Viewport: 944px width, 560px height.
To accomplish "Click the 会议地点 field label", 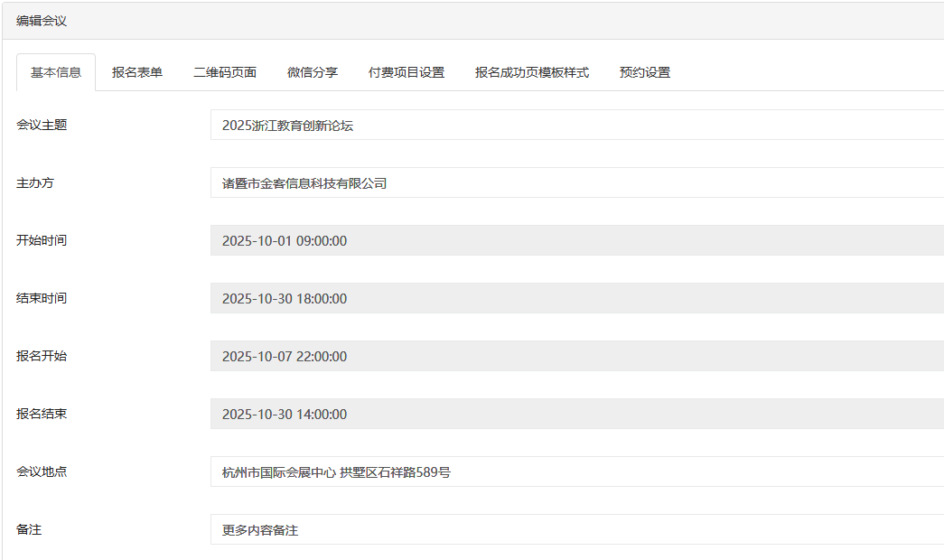I will click(42, 471).
